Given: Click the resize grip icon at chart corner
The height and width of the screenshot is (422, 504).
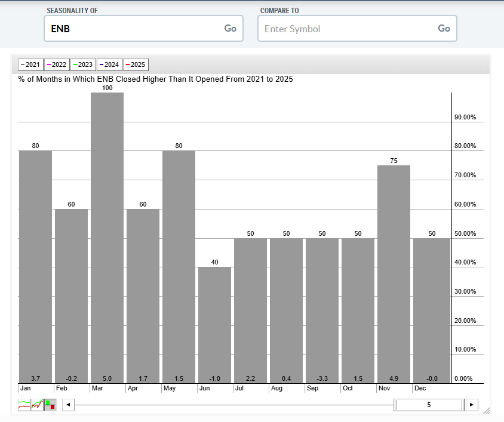Looking at the screenshot, I should click(x=487, y=411).
